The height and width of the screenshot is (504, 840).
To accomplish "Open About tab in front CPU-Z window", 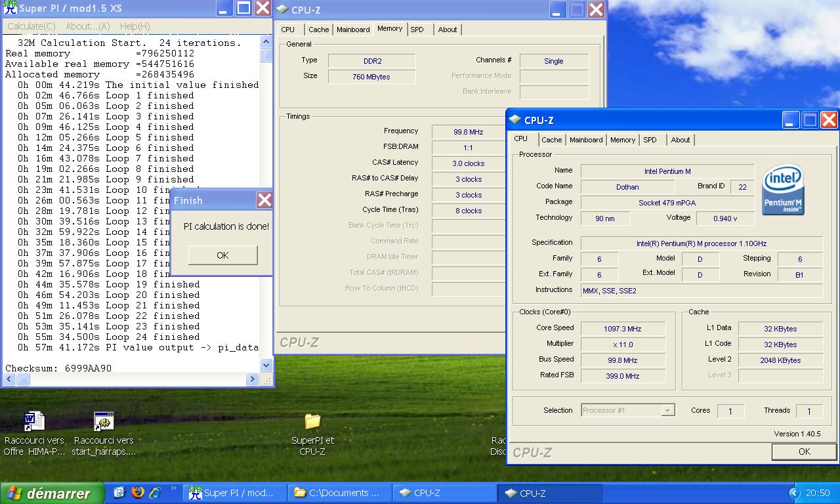I will click(x=681, y=140).
